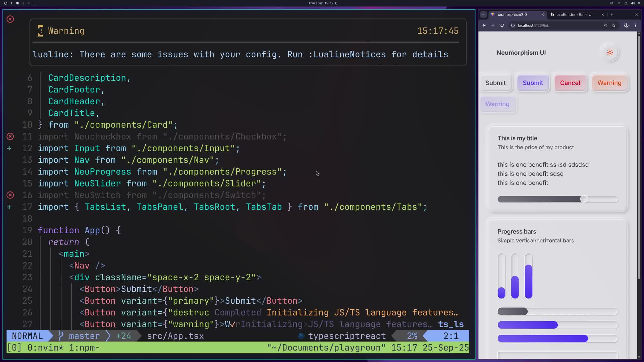Open the browser three-dot menu

pyautogui.click(x=635, y=25)
